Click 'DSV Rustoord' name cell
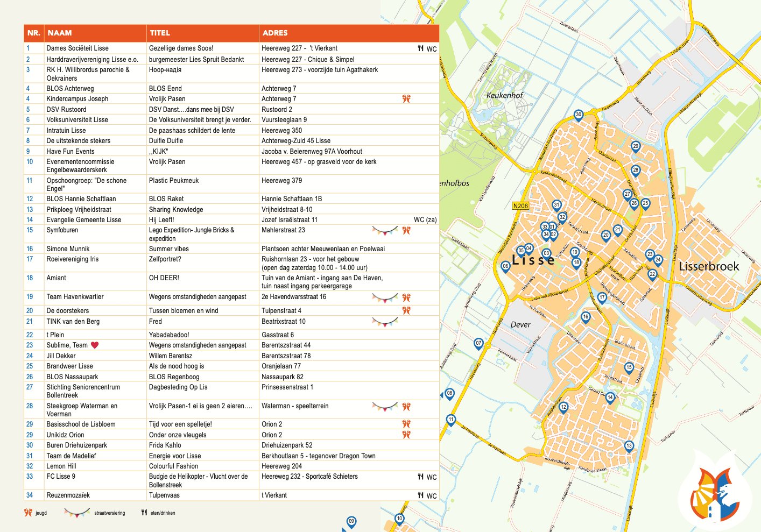The height and width of the screenshot is (532, 761). click(x=66, y=110)
